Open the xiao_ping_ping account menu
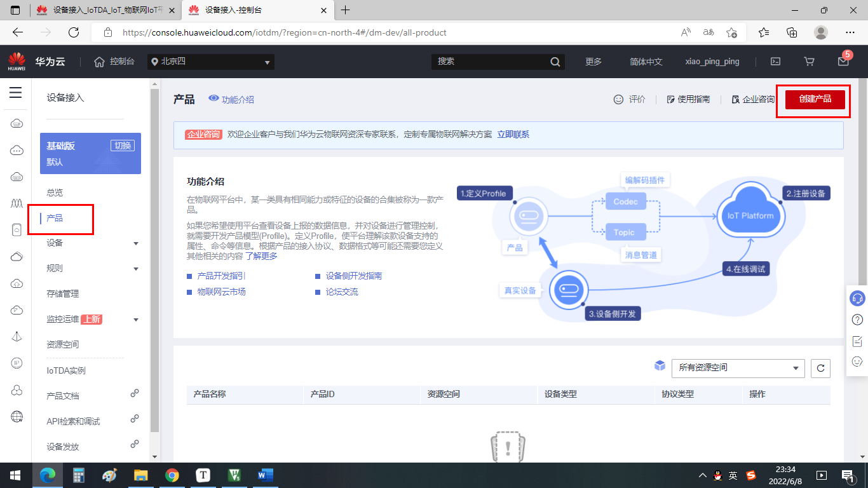Image resolution: width=868 pixels, height=488 pixels. pyautogui.click(x=712, y=62)
